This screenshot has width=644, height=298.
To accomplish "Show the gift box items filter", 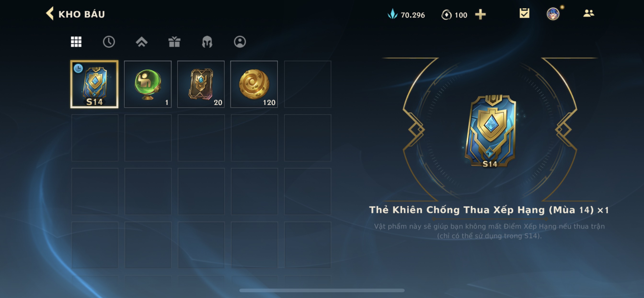I will click(174, 42).
